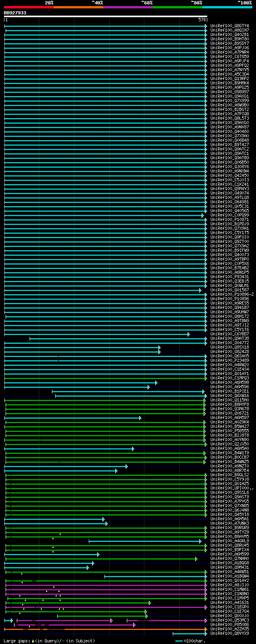Open hit UniRef100_Q53MC3

point(230,620)
